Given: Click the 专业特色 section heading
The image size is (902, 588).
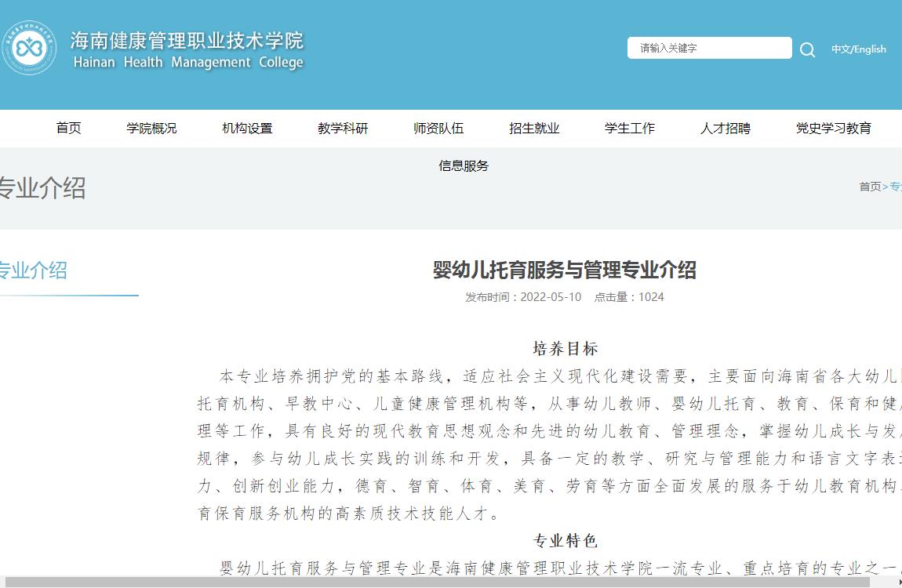Looking at the screenshot, I should [565, 540].
